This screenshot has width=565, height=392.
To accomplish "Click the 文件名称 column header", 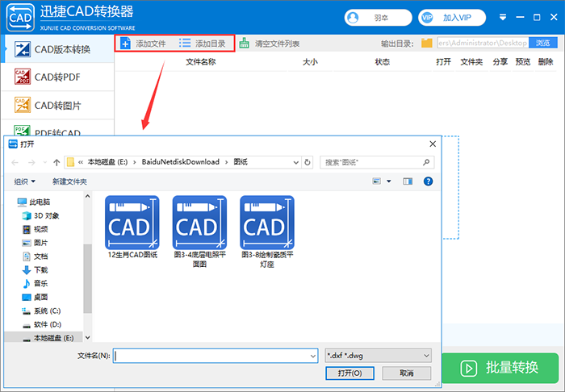I will click(201, 62).
